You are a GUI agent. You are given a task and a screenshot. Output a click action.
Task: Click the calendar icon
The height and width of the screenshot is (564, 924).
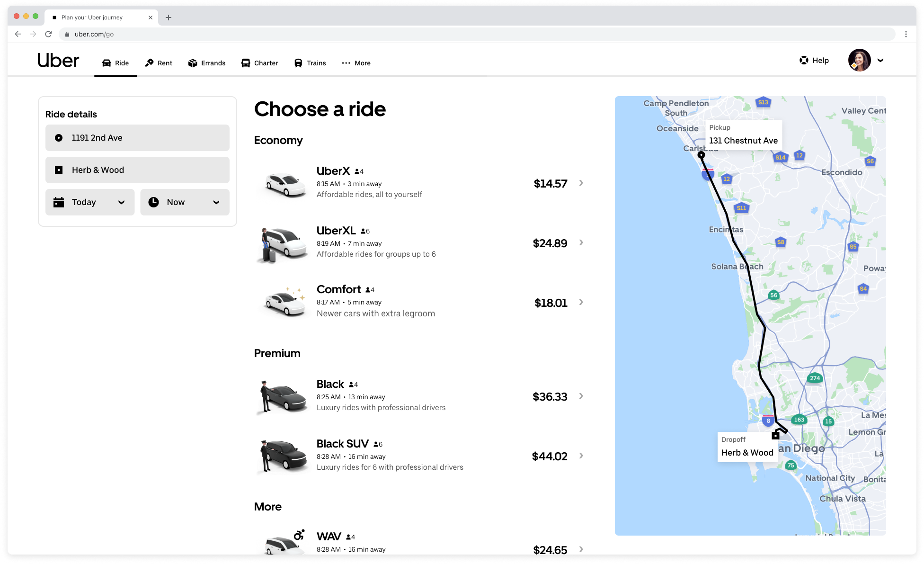(59, 202)
